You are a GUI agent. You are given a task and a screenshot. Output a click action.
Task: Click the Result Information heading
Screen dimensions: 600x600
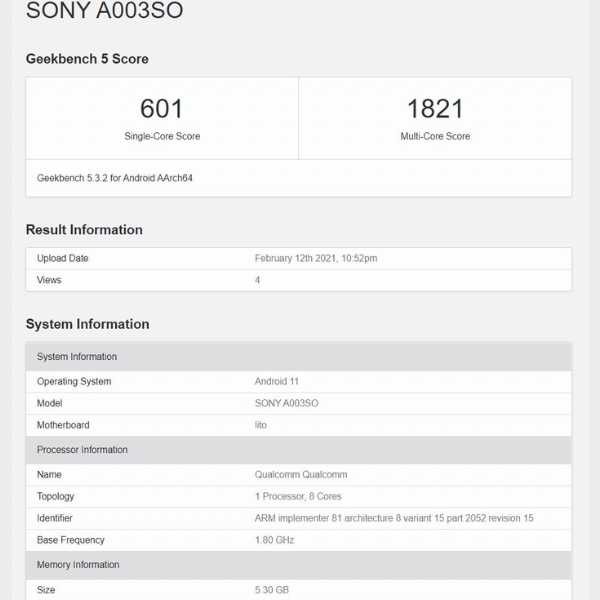pyautogui.click(x=84, y=230)
